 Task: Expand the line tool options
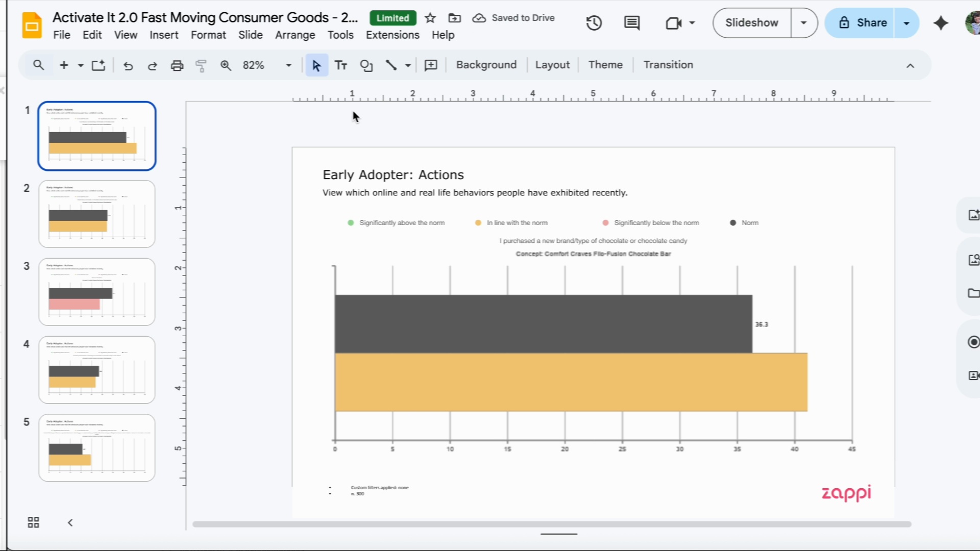point(407,65)
